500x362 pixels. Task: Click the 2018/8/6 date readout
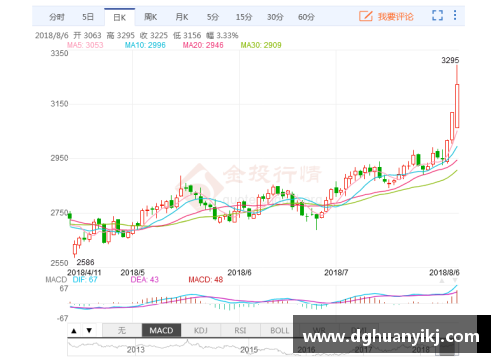coord(52,35)
